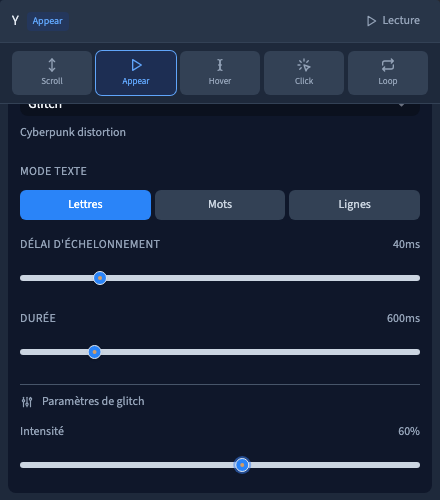This screenshot has width=440, height=500.
Task: Play the animation with the Lecture button
Action: [393, 21]
